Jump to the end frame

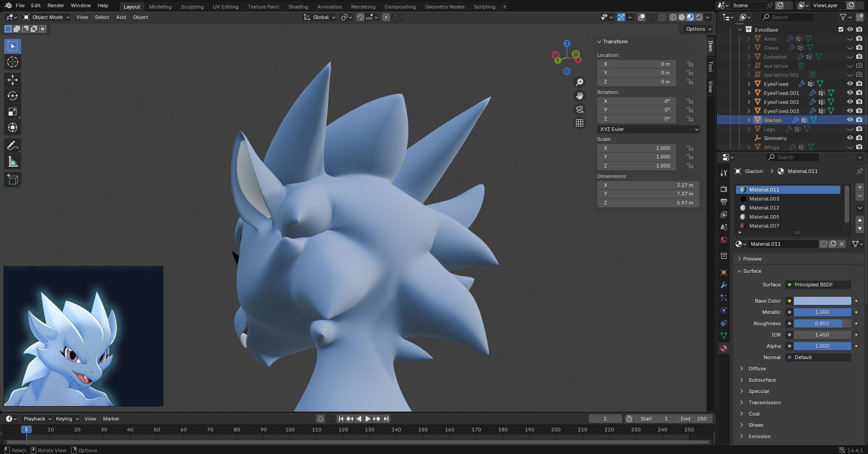point(386,419)
